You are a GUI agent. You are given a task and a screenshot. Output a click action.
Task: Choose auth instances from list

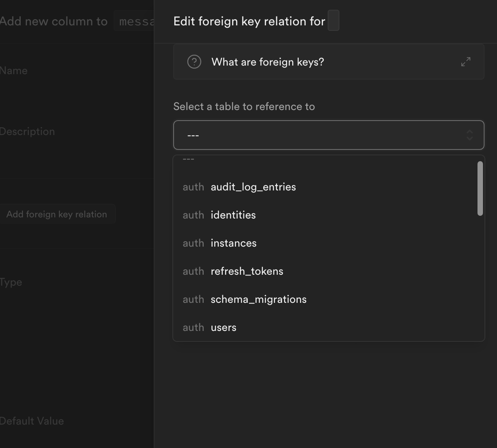coord(233,243)
